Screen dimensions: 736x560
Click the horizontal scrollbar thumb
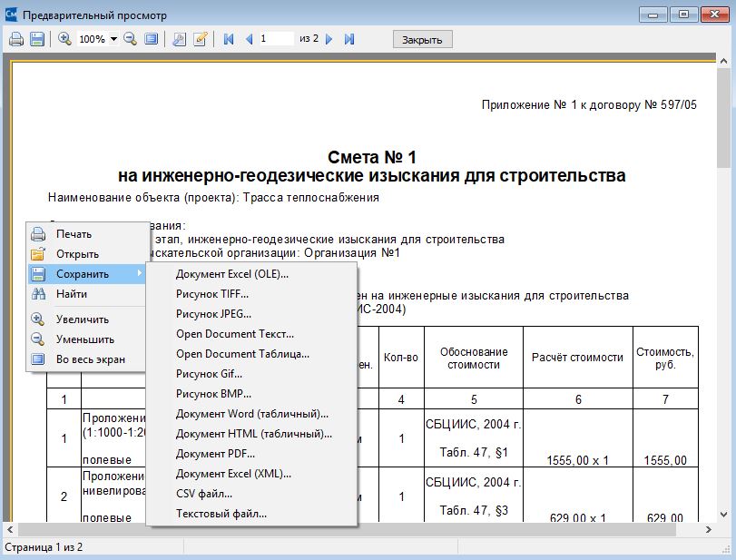[347, 529]
